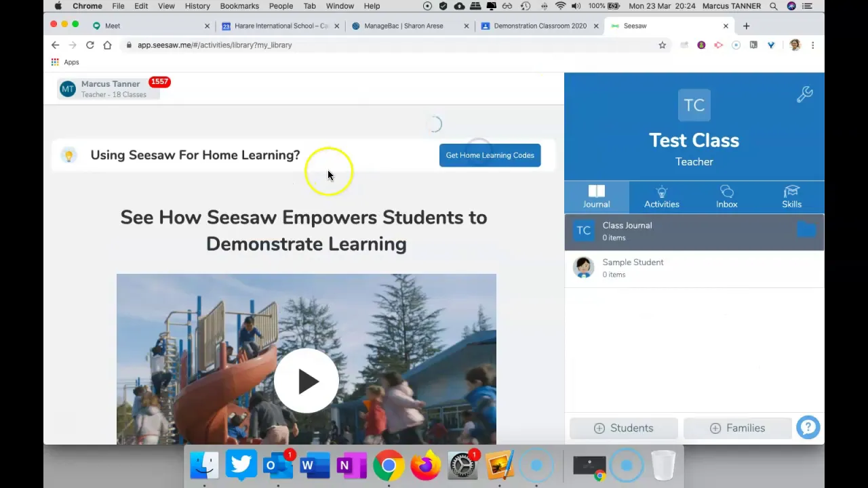Click 'Using Seesaw For Home Learning?' text
This screenshot has width=868, height=488.
[195, 155]
